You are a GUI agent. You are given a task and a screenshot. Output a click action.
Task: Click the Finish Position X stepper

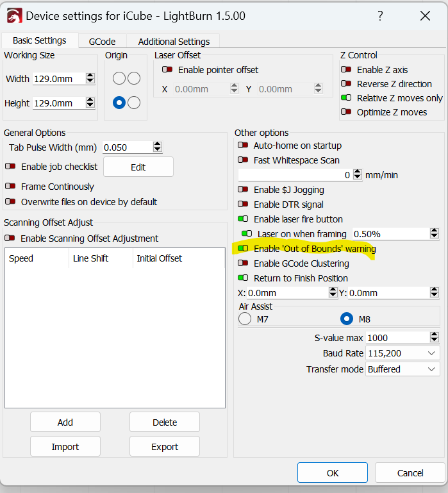pos(333,292)
